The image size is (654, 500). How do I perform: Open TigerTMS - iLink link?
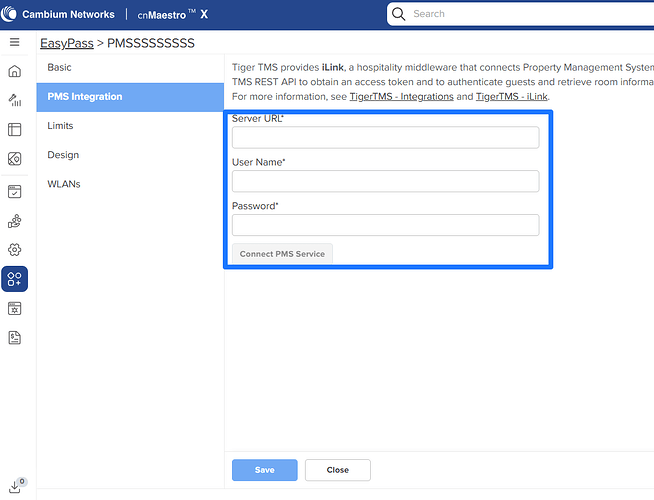(511, 97)
